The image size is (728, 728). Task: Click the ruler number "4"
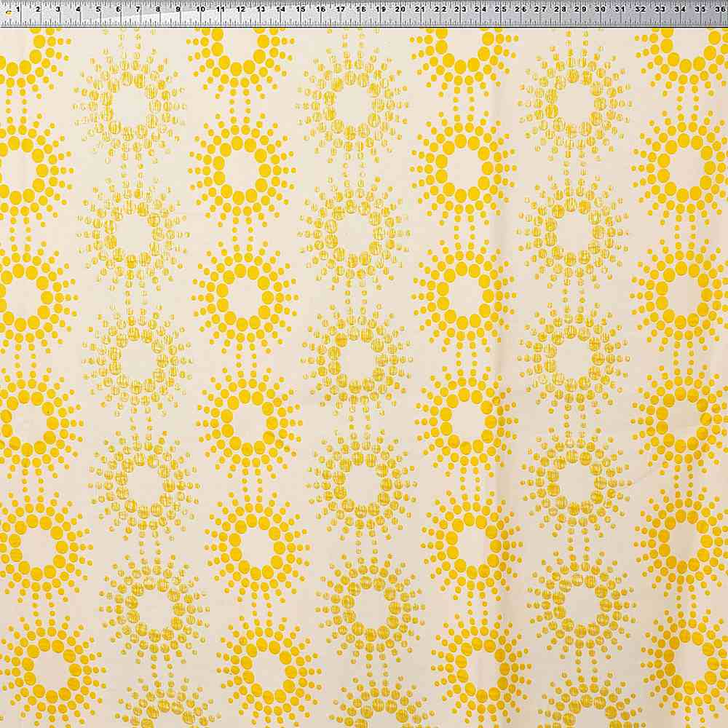[78, 9]
